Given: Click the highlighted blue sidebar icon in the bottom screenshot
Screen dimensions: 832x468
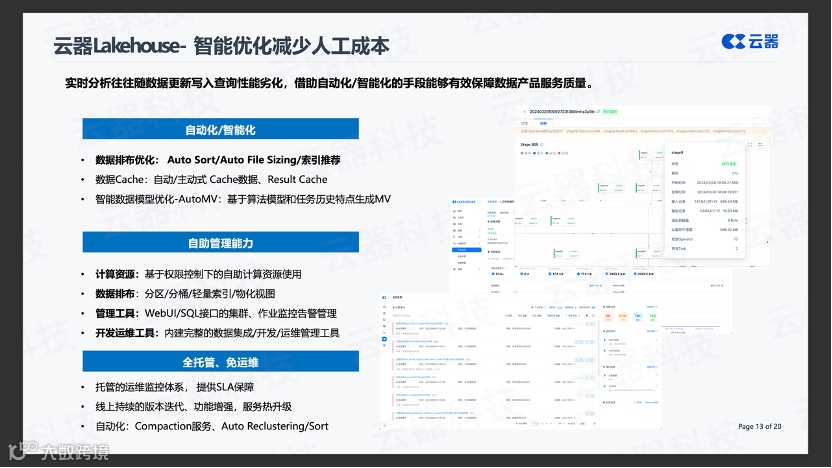Looking at the screenshot, I should click(384, 339).
